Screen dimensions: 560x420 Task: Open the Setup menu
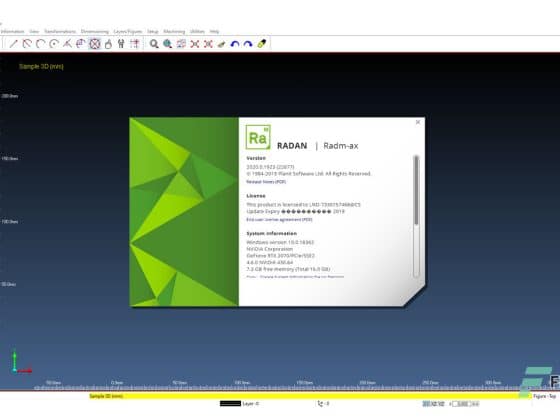[x=152, y=31]
